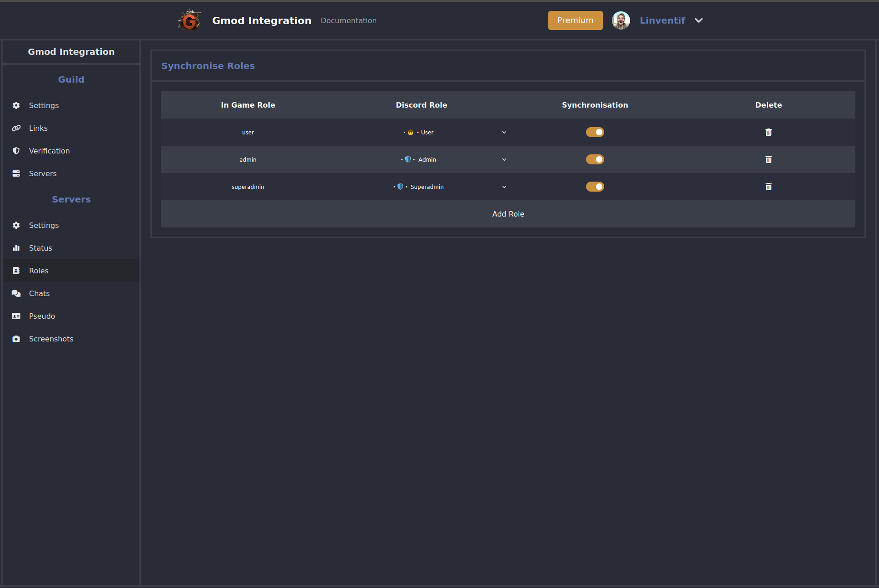Click the Synchronise Roles heading
The image size is (879, 588).
click(208, 66)
